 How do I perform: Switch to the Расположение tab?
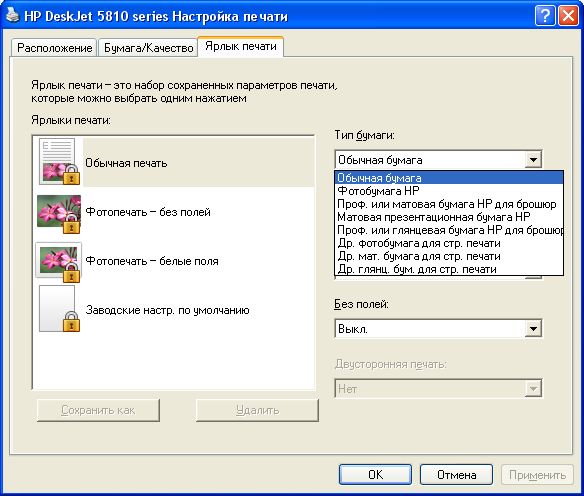tap(54, 48)
